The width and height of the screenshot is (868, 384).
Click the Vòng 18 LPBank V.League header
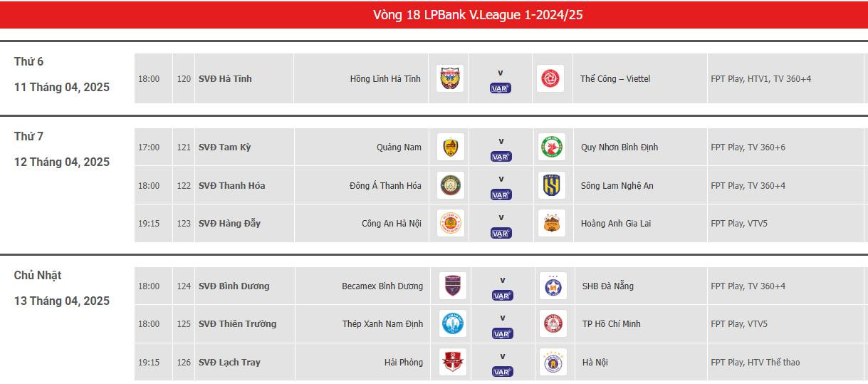point(478,15)
